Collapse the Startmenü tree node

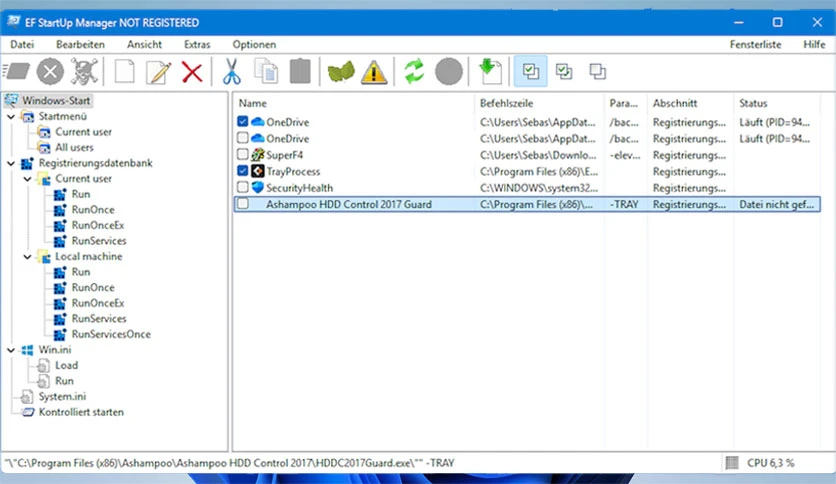pyautogui.click(x=11, y=116)
